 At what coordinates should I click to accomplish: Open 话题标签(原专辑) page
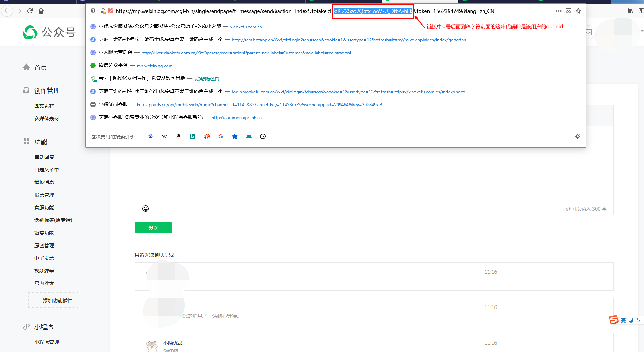point(53,220)
